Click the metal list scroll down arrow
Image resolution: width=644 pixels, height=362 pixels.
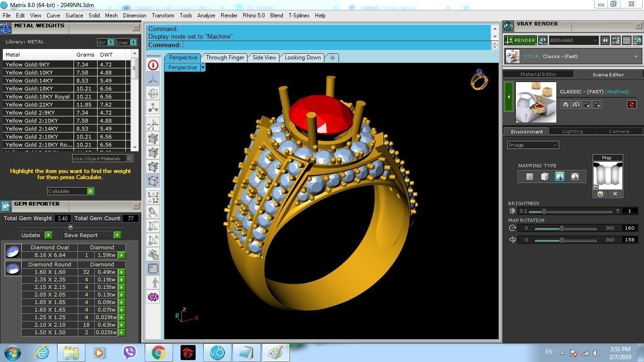click(x=135, y=148)
